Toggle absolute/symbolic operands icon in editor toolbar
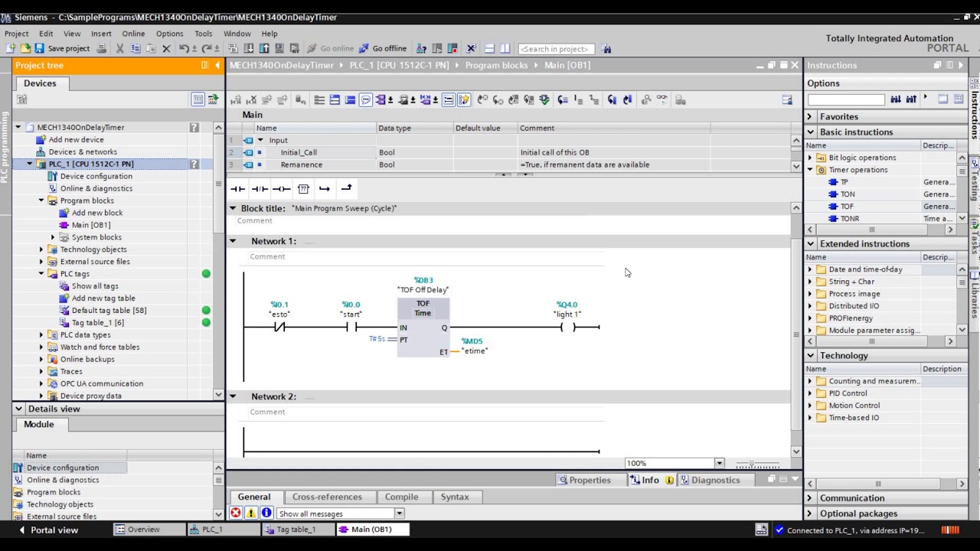 (381, 99)
